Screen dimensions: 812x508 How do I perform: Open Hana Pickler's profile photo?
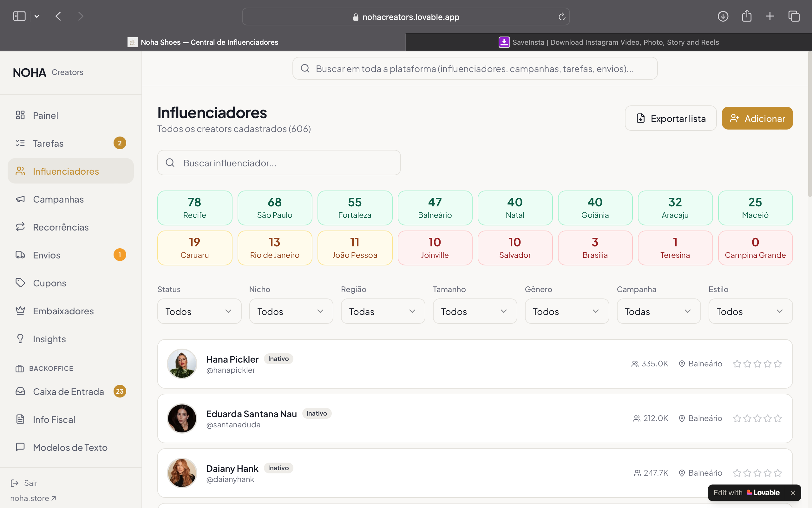click(x=182, y=364)
